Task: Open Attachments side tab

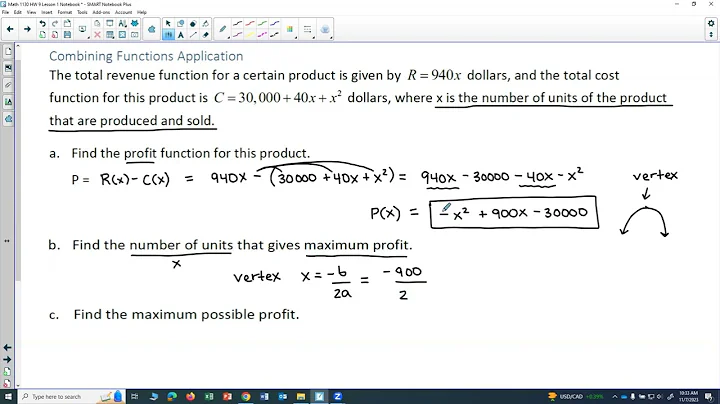Action: click(x=8, y=85)
